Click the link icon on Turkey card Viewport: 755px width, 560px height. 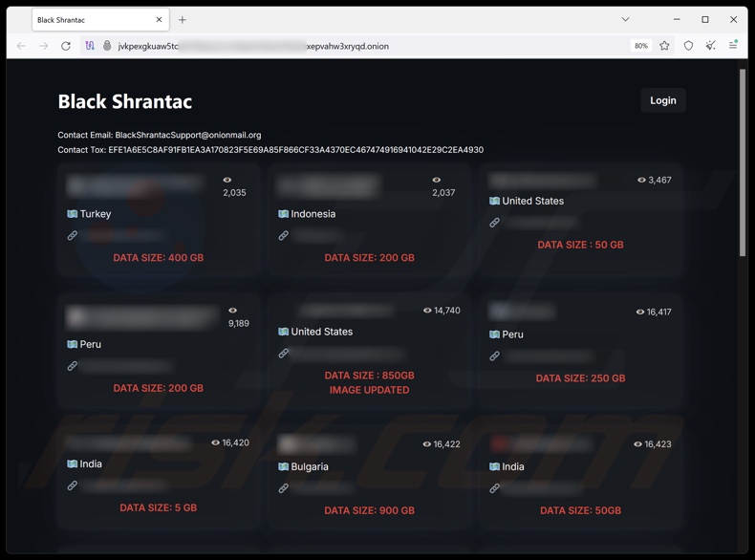click(73, 235)
